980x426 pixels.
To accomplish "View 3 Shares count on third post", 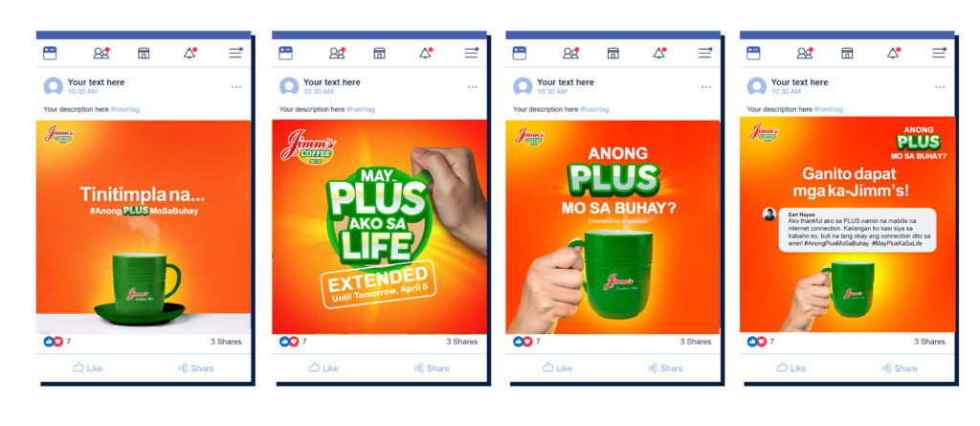I will [697, 342].
